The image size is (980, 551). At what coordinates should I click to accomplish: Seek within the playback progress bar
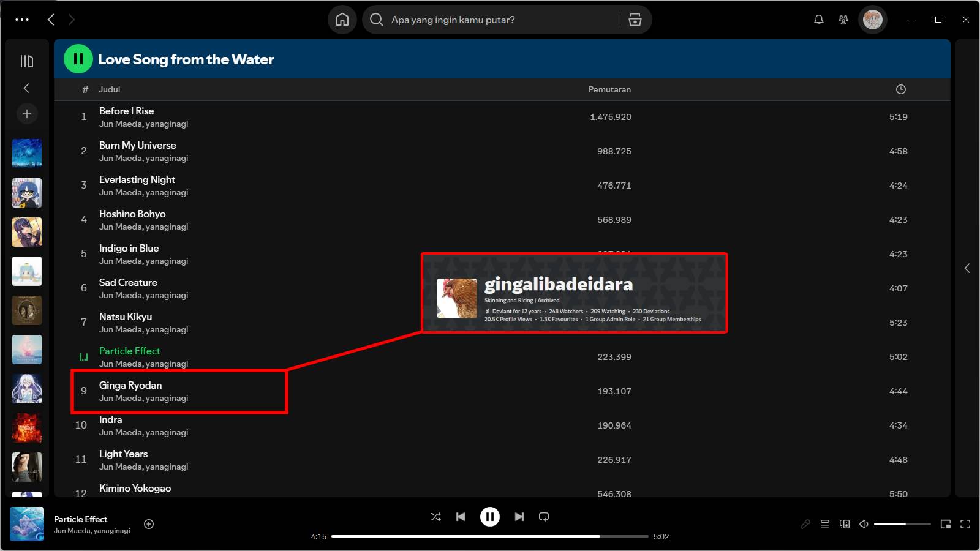(x=490, y=536)
